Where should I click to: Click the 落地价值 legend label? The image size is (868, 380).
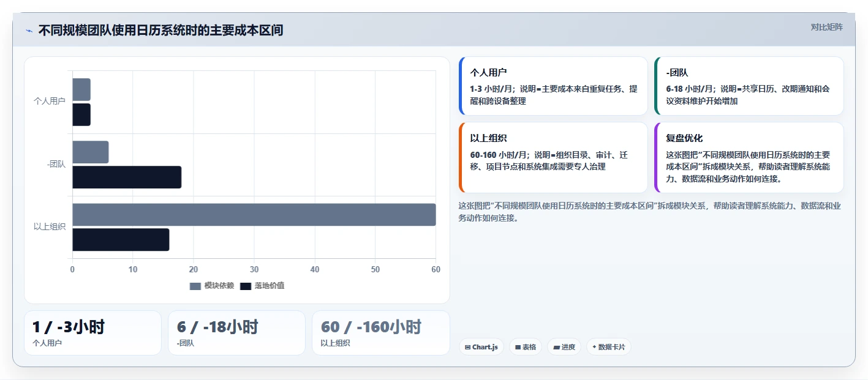(x=270, y=286)
